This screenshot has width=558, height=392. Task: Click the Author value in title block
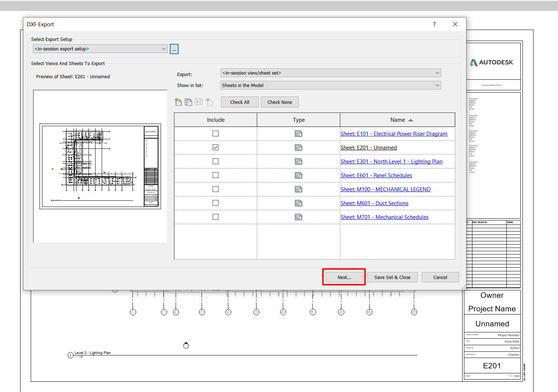(514, 348)
